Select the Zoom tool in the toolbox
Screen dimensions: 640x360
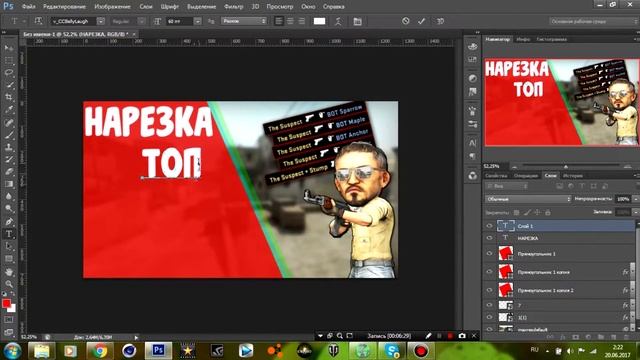(9, 284)
